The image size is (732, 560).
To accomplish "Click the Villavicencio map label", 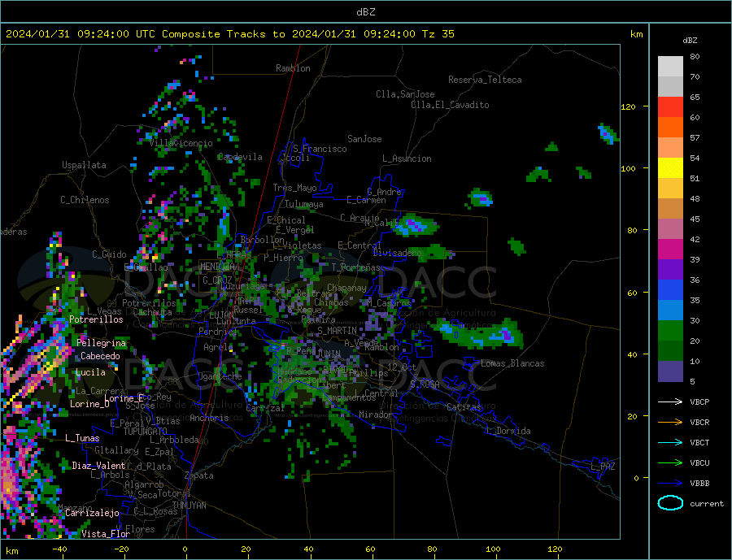I will click(181, 143).
